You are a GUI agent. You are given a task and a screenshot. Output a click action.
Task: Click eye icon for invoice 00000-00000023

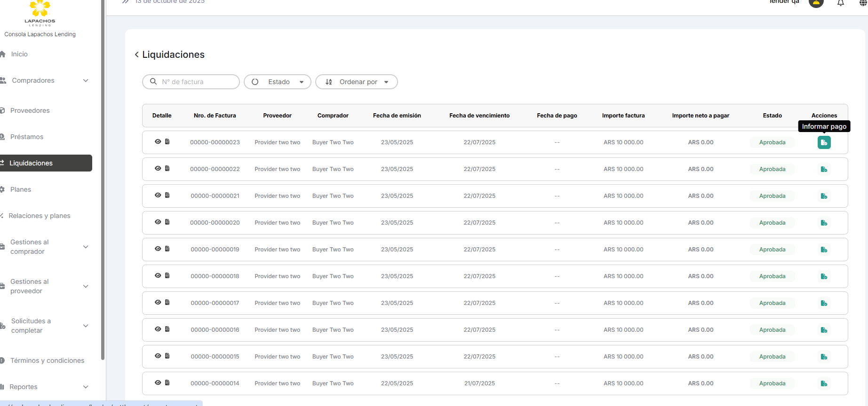[158, 141]
